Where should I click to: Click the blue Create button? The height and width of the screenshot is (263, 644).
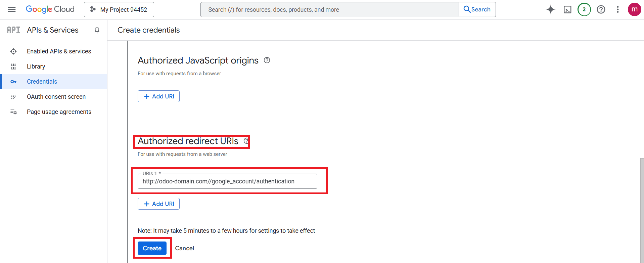click(x=152, y=248)
